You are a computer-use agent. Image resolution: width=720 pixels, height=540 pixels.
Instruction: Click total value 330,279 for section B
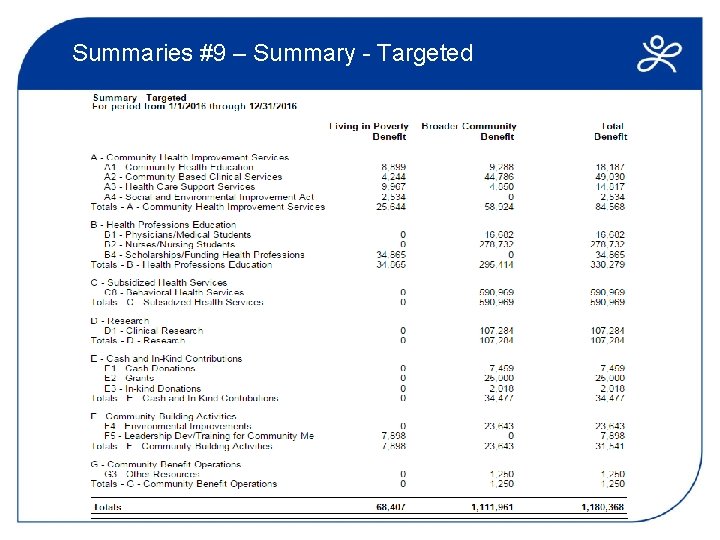coord(608,265)
